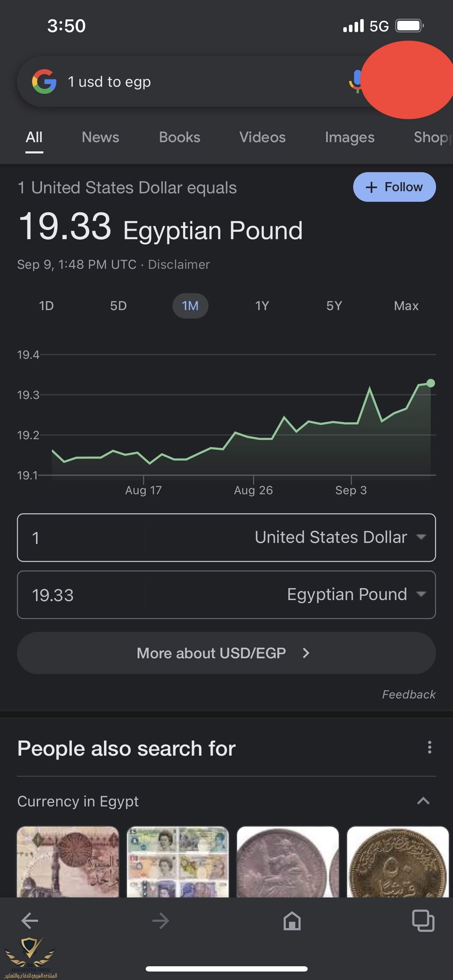Select the 1D chart range
453x980 pixels.
pos(47,306)
